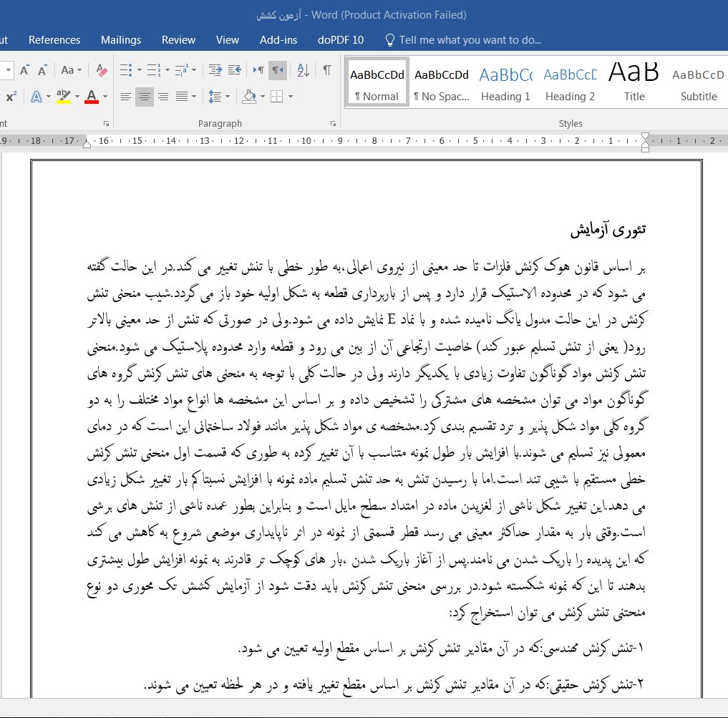Open the Shading color dropdown arrow

tap(262, 97)
